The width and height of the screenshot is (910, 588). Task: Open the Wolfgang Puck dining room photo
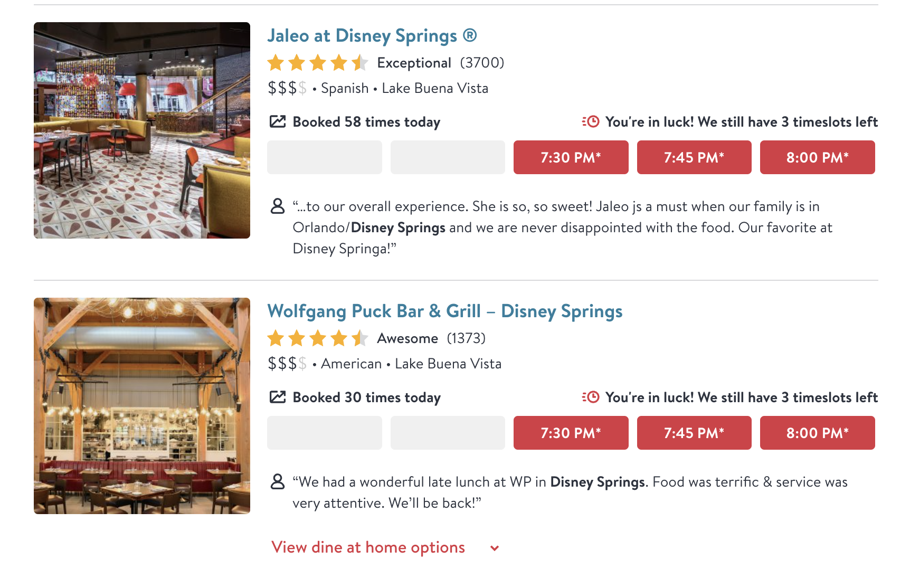coord(142,406)
